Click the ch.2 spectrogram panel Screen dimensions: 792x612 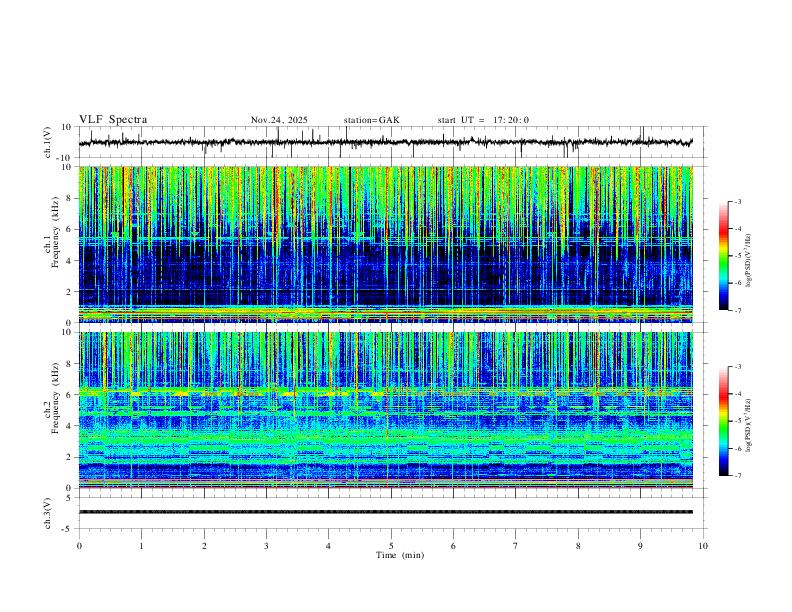385,410
